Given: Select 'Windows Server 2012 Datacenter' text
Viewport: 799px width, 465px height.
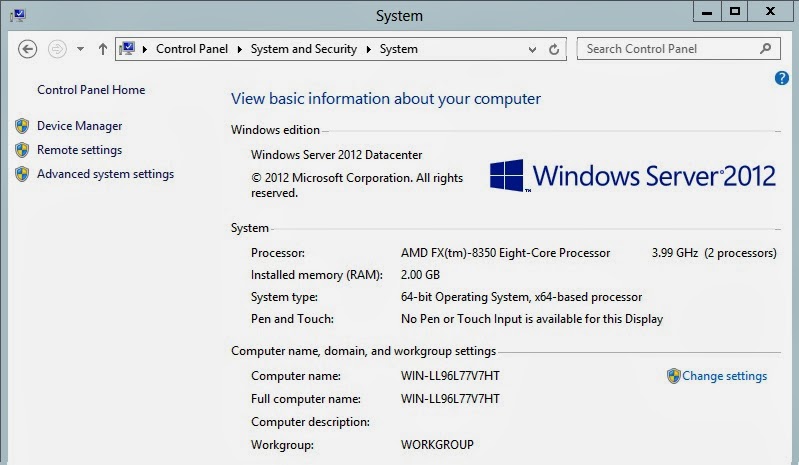Looking at the screenshot, I should coord(336,155).
